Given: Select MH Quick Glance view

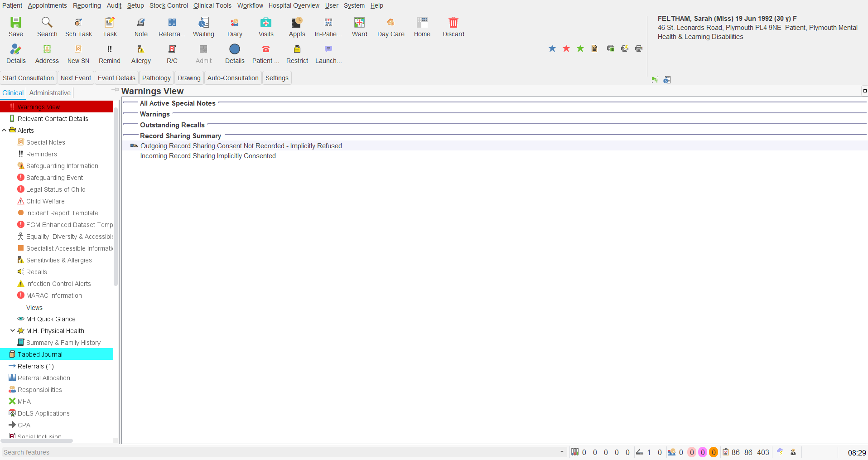Looking at the screenshot, I should [x=51, y=319].
